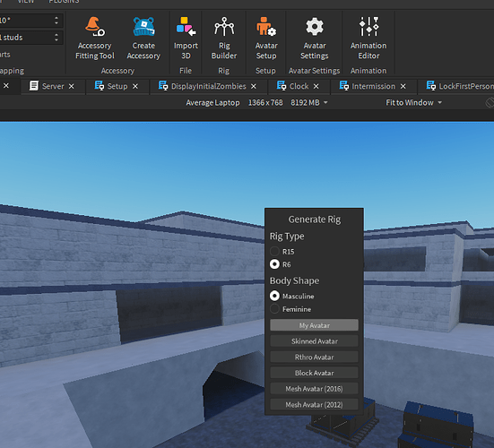Open the Import 3D dialog
Image resolution: width=494 pixels, height=448 pixels.
click(x=186, y=39)
